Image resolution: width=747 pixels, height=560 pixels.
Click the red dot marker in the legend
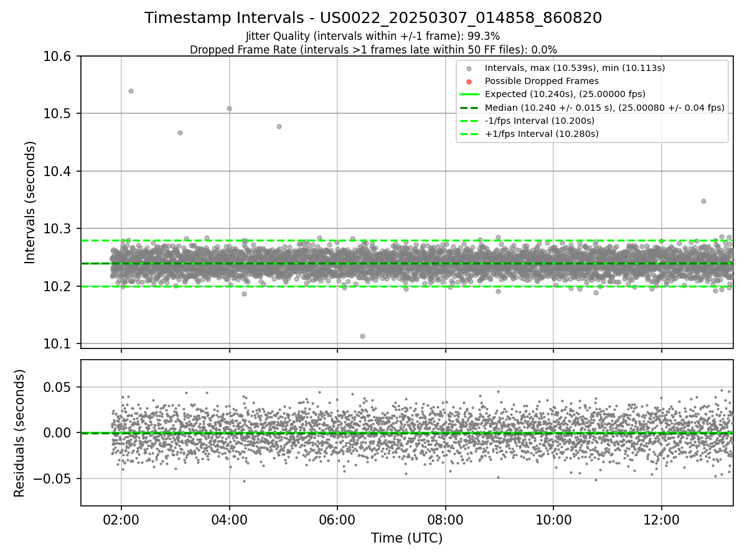pyautogui.click(x=469, y=82)
